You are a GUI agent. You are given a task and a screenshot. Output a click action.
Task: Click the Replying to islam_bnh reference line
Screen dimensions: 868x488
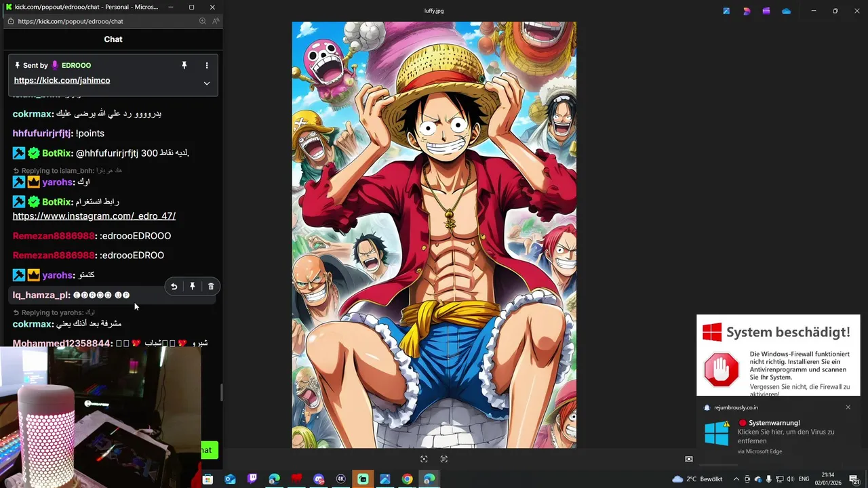tap(67, 170)
